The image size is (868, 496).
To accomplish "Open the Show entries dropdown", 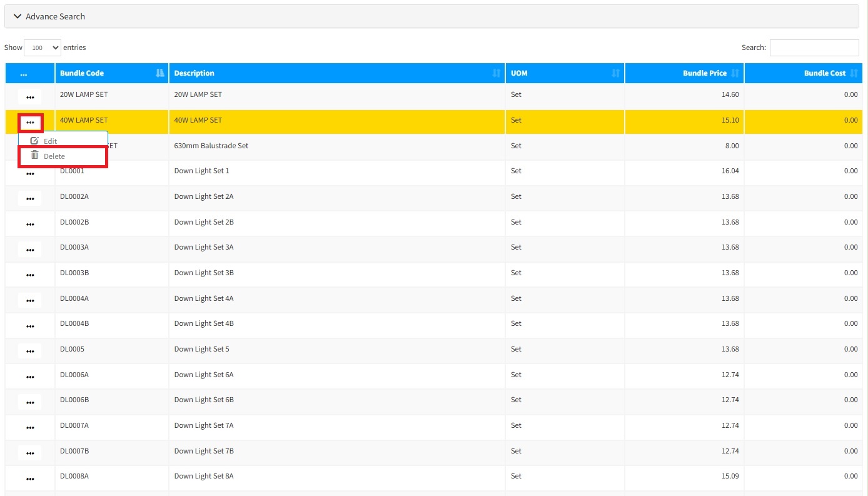I will 43,48.
